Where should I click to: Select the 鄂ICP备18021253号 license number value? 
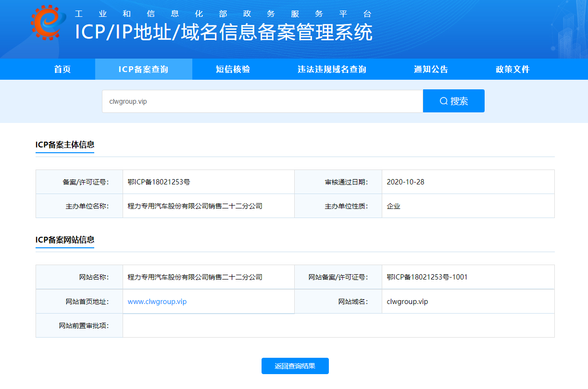(x=159, y=182)
